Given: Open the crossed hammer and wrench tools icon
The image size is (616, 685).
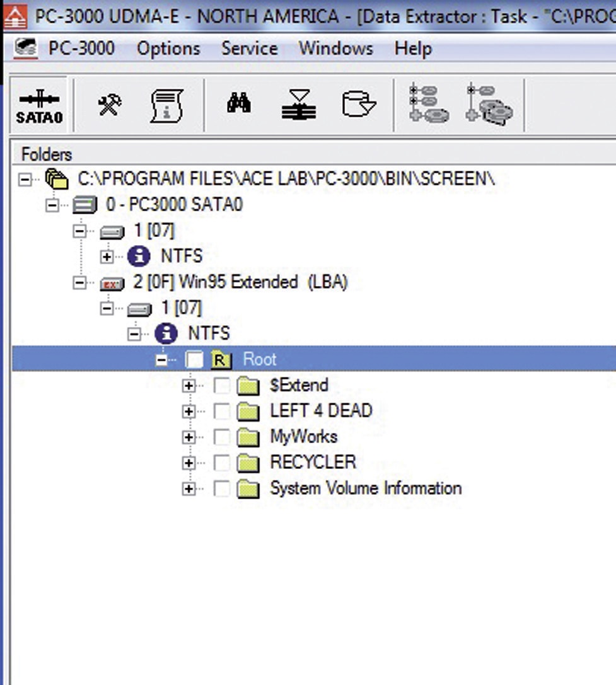Looking at the screenshot, I should click(x=110, y=105).
